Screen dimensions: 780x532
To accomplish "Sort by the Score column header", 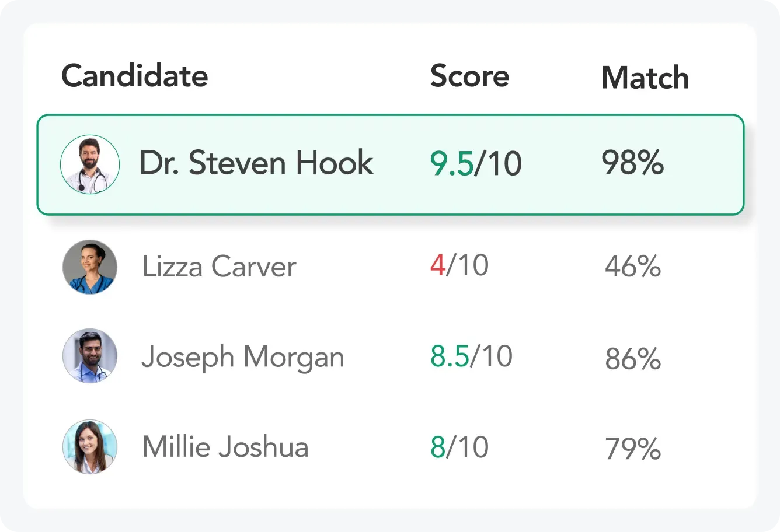I will click(x=469, y=76).
